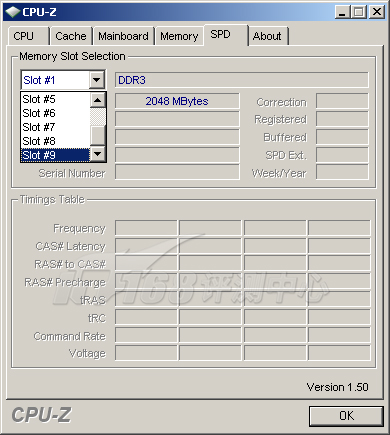Click the CPU-Z title bar app icon

tap(13, 12)
